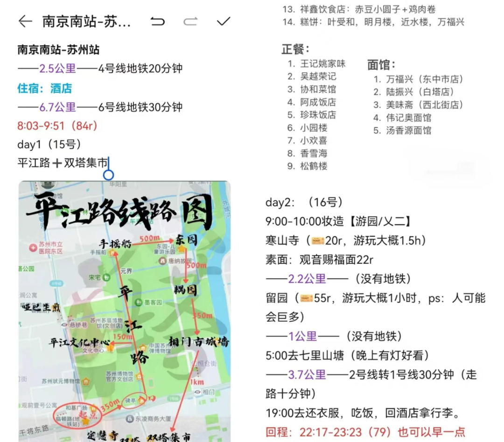Save note with the checkmark icon

tap(224, 21)
